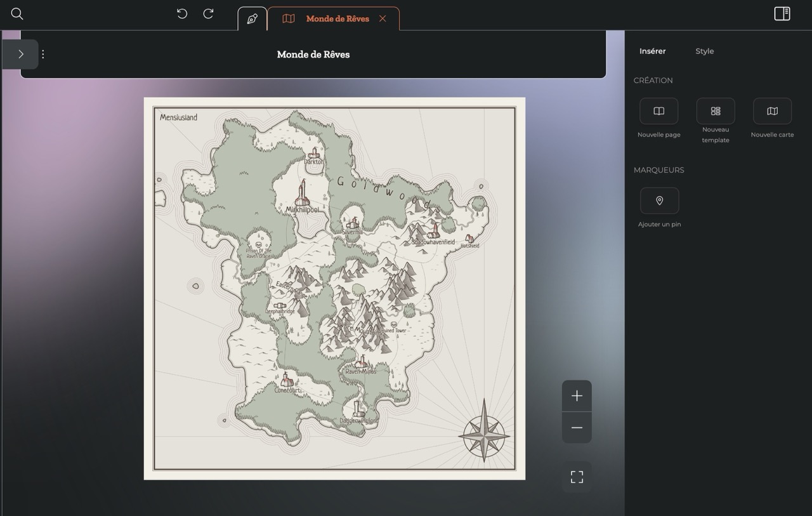Image resolution: width=812 pixels, height=516 pixels.
Task: Open the three-dot options menu
Action: point(43,55)
